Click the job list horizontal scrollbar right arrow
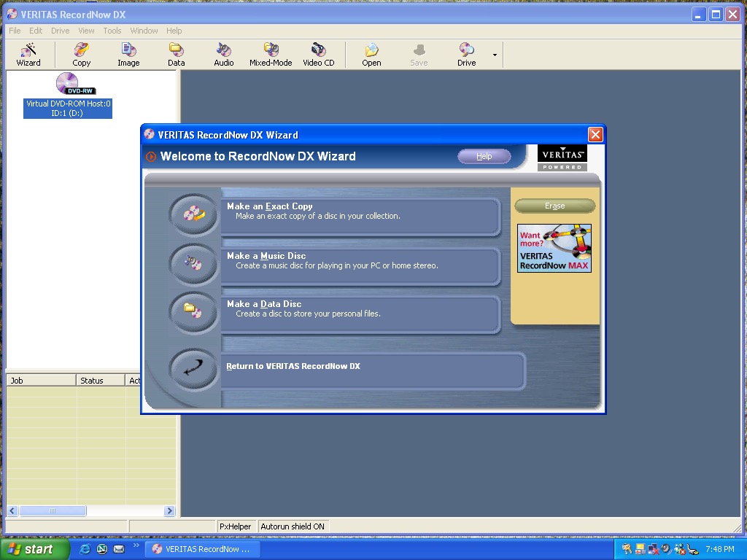Screen dimensions: 747x560 (169, 511)
